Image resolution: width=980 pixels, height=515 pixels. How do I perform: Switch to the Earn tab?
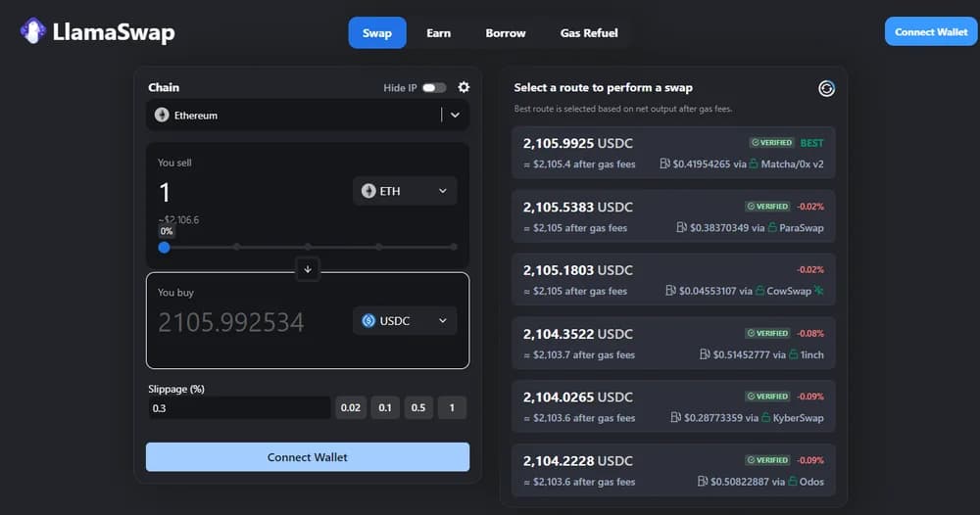click(438, 32)
